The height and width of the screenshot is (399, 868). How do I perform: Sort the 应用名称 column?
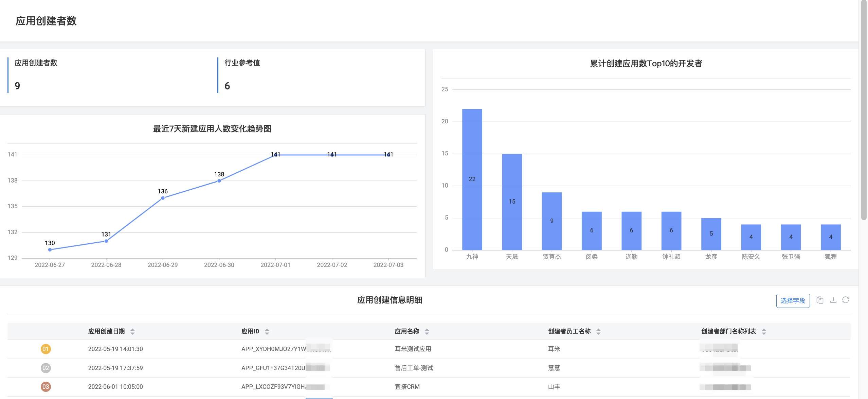click(427, 332)
